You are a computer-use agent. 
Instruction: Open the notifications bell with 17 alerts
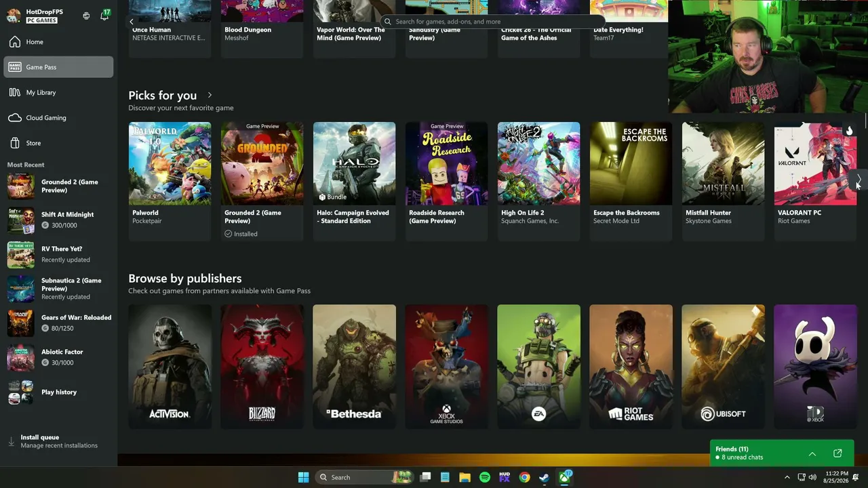104,16
